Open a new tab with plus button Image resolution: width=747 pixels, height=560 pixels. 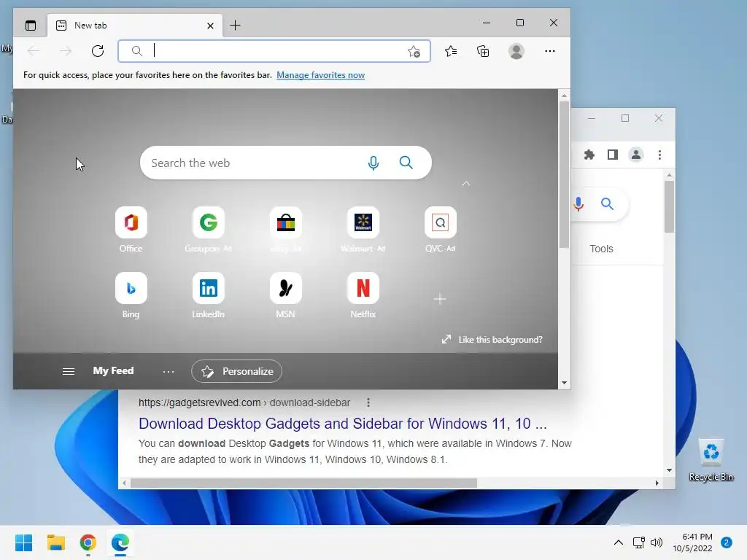click(236, 26)
